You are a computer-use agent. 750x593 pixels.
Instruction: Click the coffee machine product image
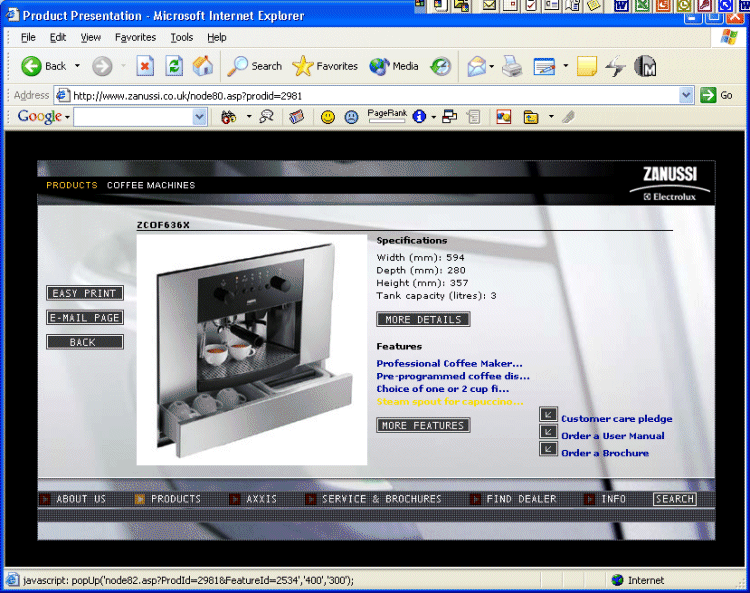[x=252, y=350]
